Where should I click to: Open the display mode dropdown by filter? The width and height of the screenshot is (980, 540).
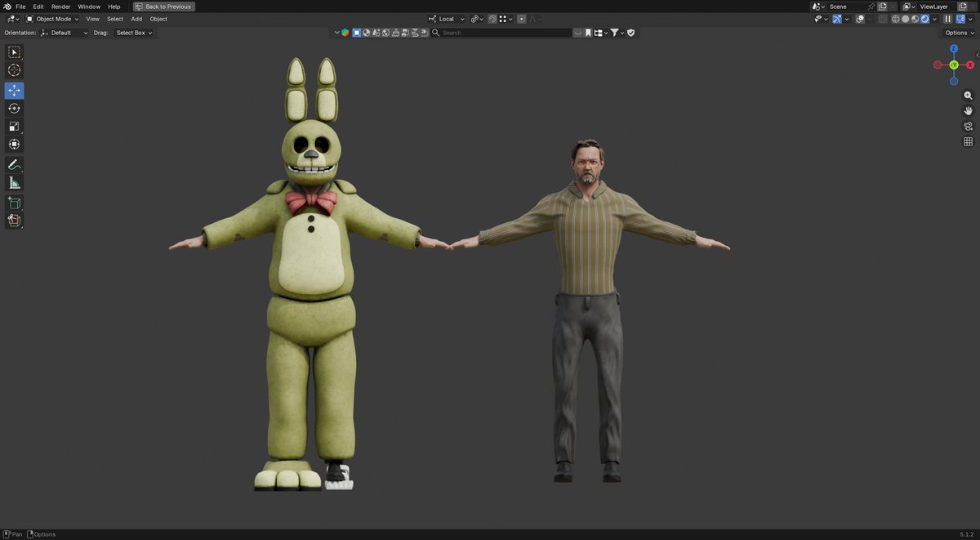602,33
